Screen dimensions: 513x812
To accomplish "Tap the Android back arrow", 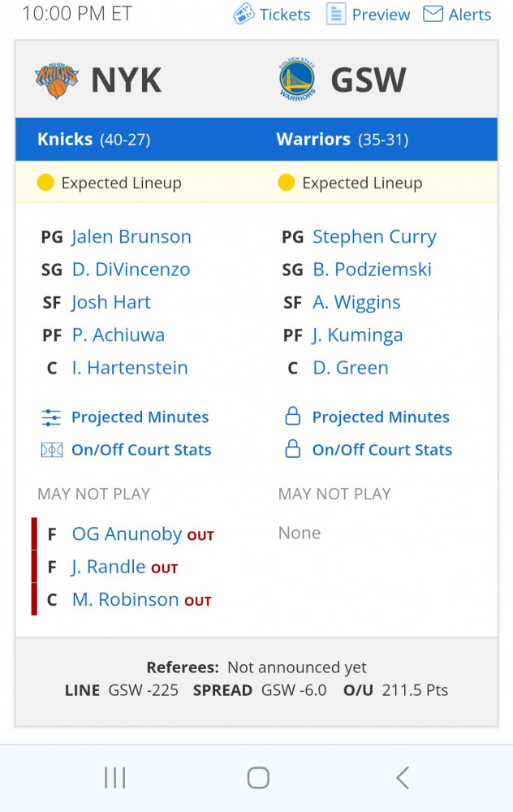I will 403,778.
